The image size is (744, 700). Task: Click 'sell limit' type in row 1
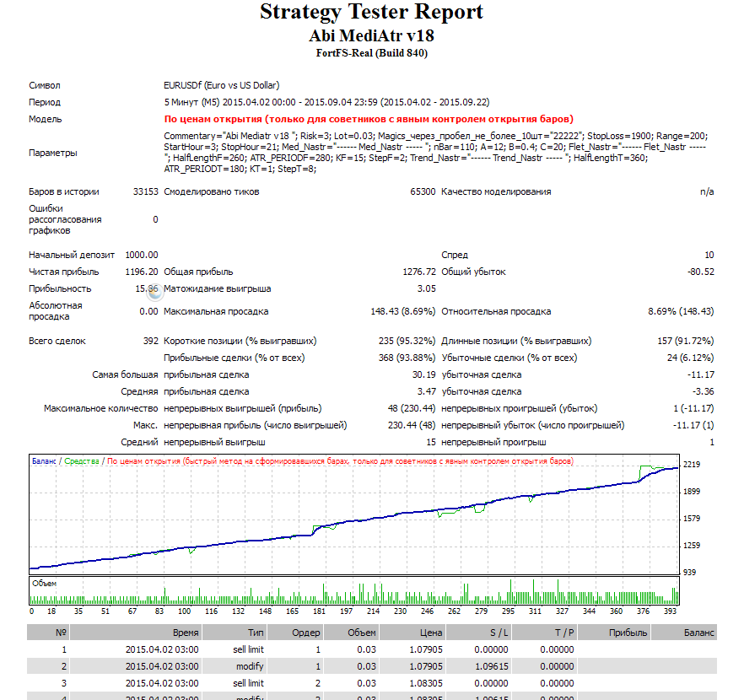point(248,649)
